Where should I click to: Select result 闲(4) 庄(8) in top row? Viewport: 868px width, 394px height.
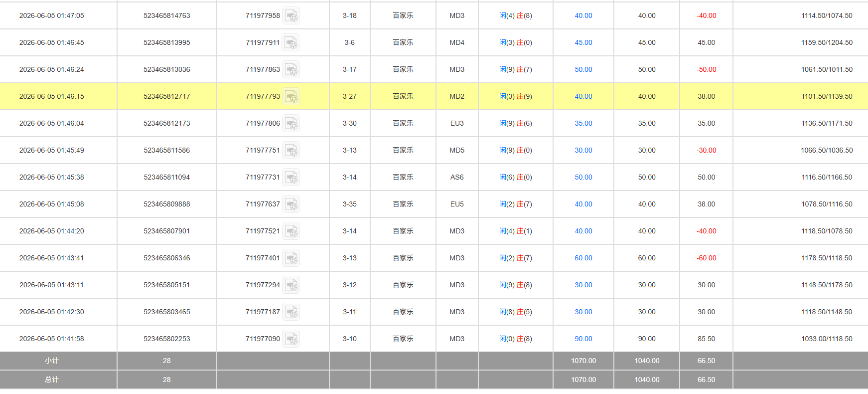tap(516, 15)
